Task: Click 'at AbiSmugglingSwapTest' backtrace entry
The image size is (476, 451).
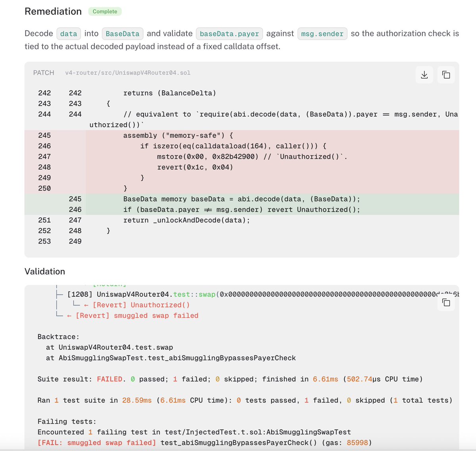Action: tap(171, 358)
